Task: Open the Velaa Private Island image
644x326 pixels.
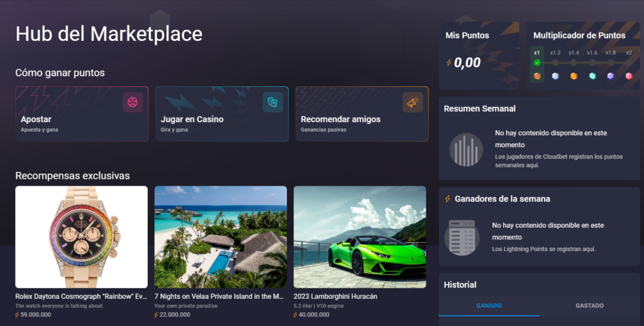Action: point(221,237)
